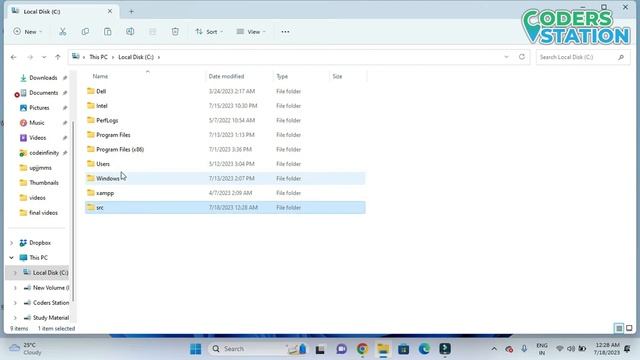Expand the Coders Station drive node

(15, 303)
